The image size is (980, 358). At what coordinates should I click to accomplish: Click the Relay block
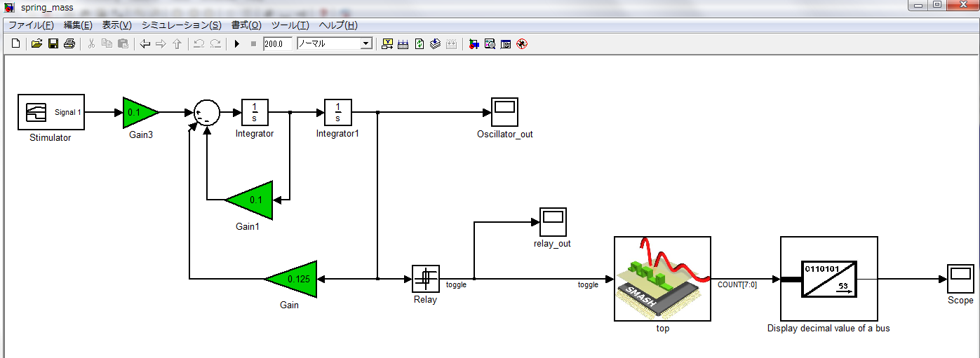(x=425, y=279)
